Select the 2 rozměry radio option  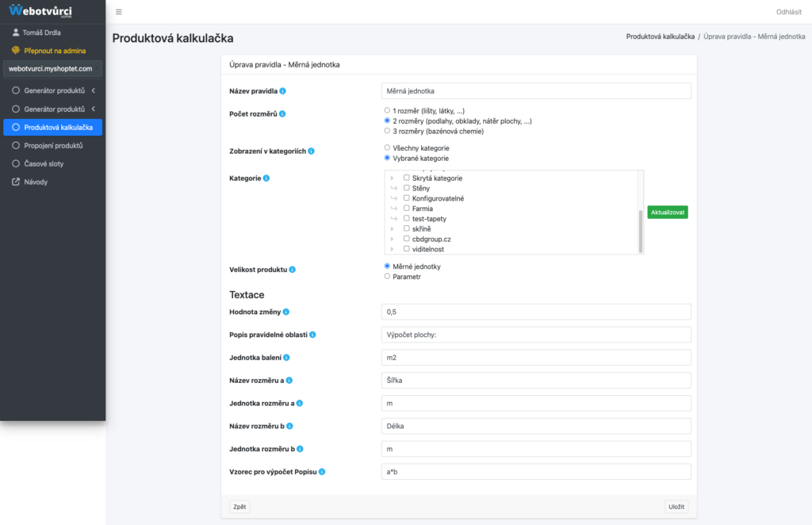pyautogui.click(x=387, y=121)
